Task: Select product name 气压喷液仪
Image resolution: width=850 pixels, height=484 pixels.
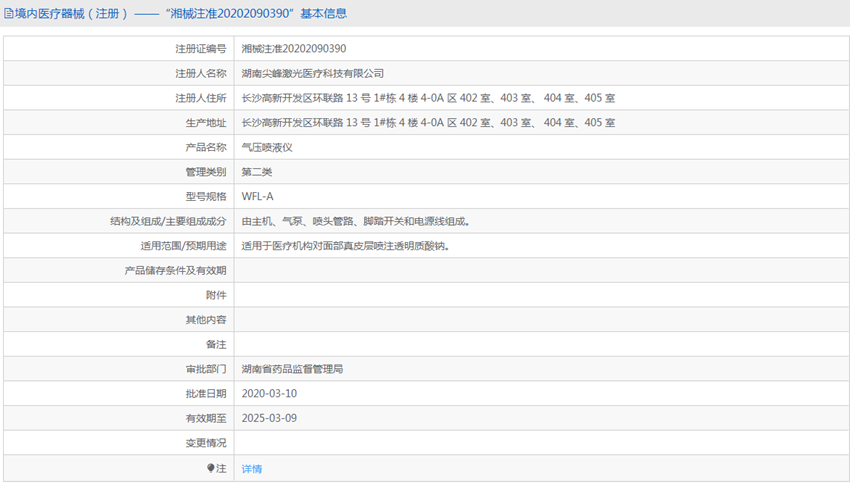Action: [267, 147]
